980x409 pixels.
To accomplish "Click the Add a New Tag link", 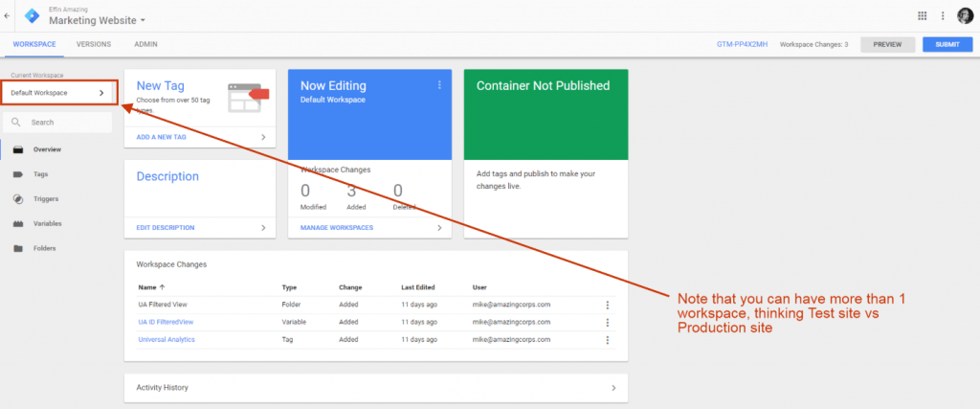I will (161, 136).
